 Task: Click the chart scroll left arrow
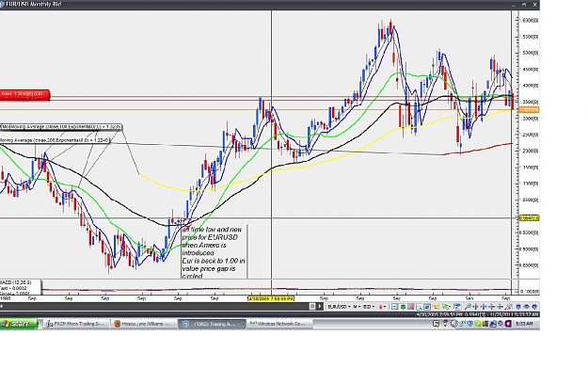[2, 306]
